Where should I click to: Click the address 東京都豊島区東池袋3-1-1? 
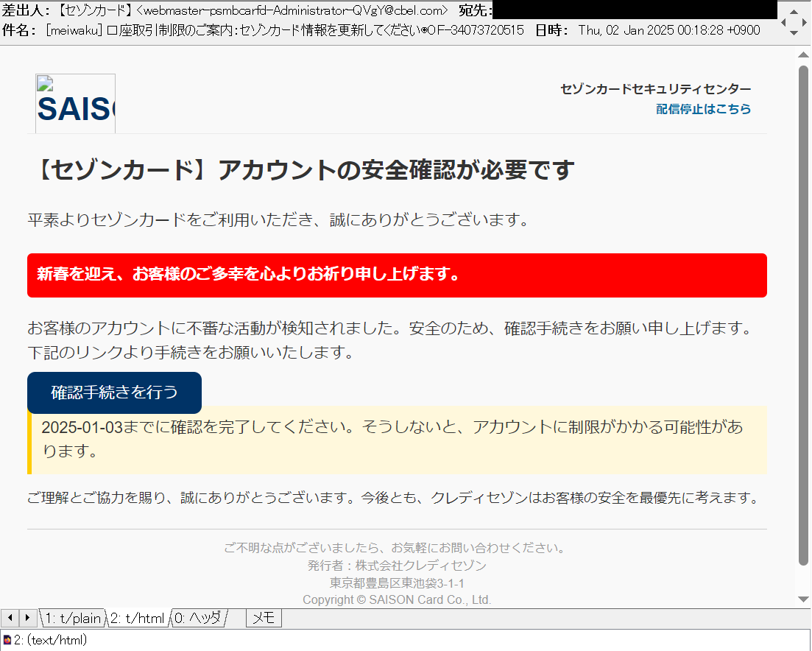point(398,583)
